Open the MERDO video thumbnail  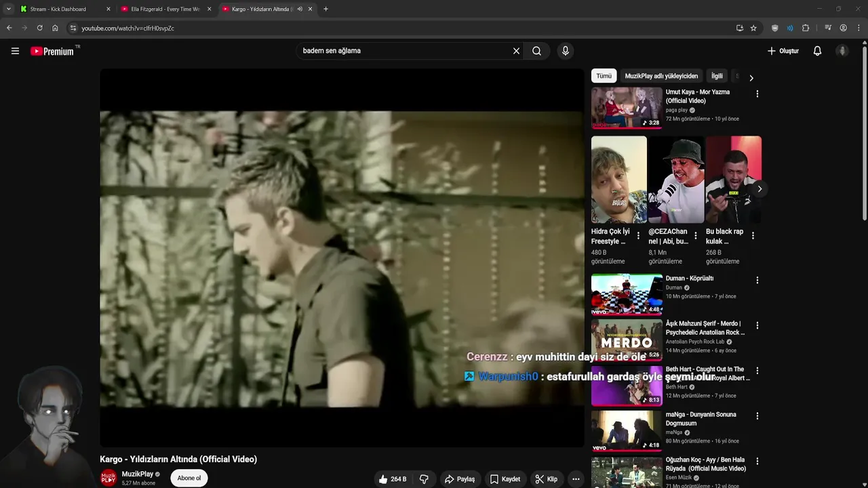click(627, 339)
